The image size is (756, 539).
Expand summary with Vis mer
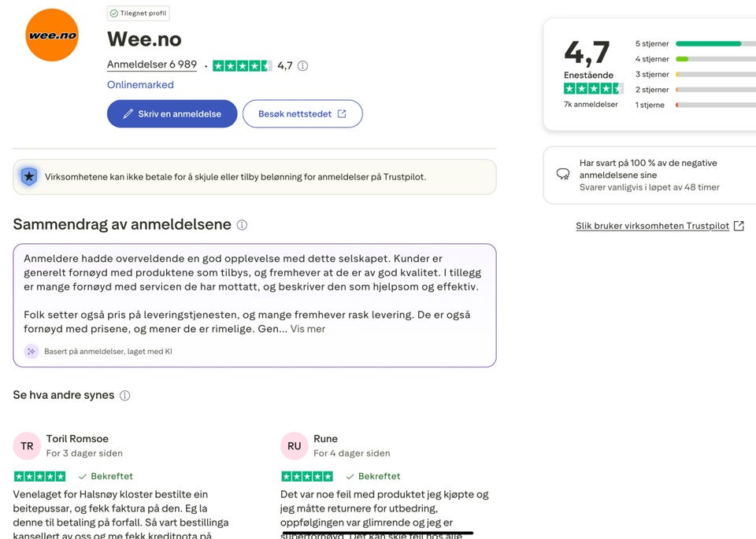coord(308,329)
